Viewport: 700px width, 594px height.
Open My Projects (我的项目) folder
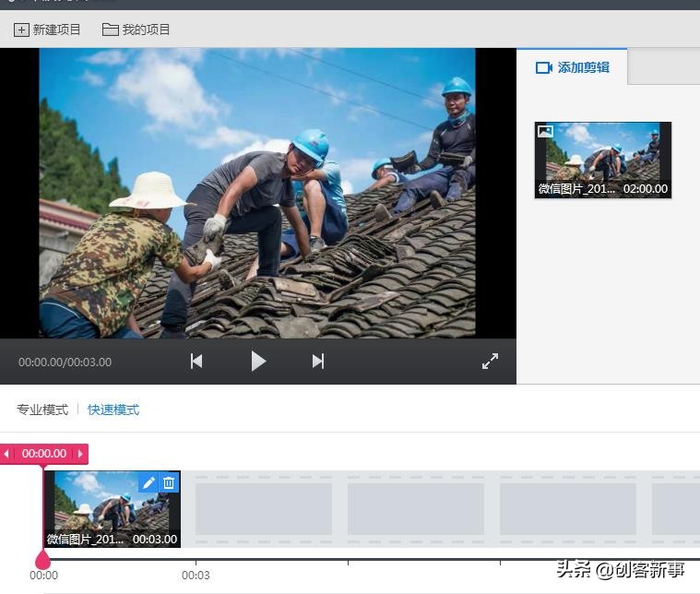point(136,30)
